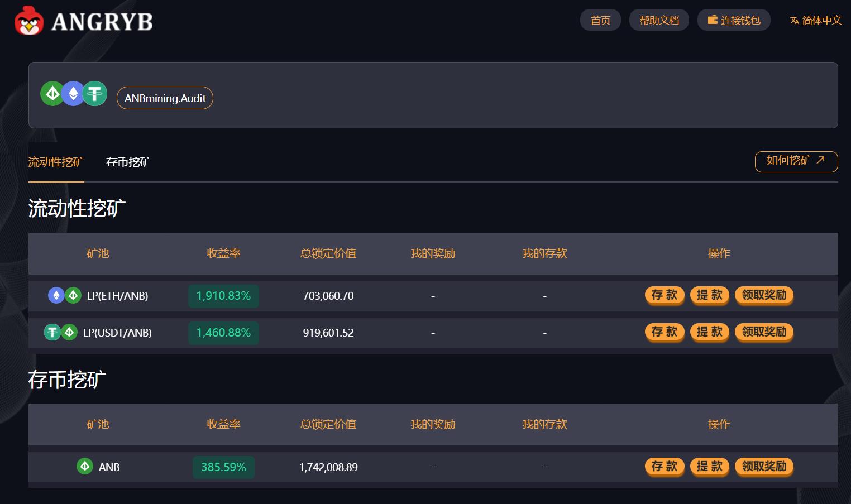Switch to 流动性挖矿 tab
Image resolution: width=851 pixels, height=504 pixels.
point(56,162)
